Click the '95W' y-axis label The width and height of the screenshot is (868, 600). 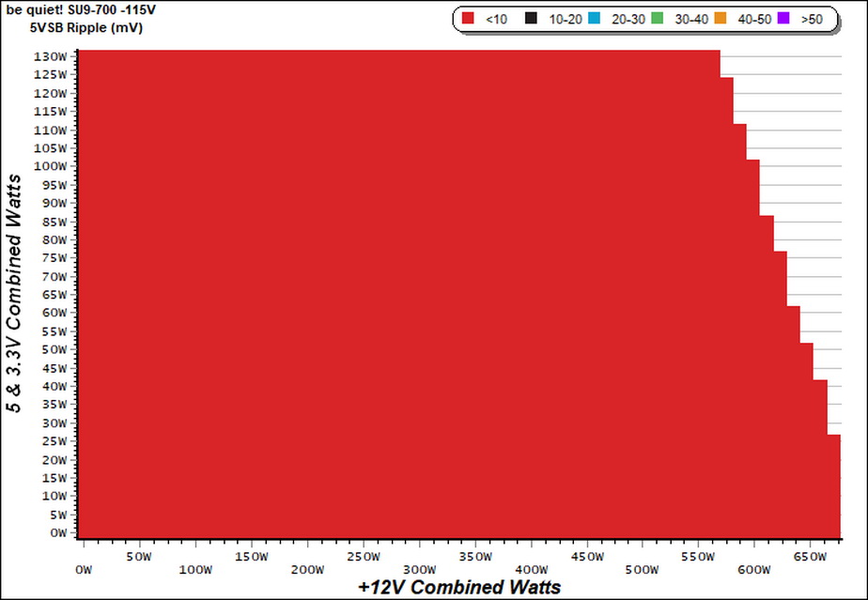[54, 185]
